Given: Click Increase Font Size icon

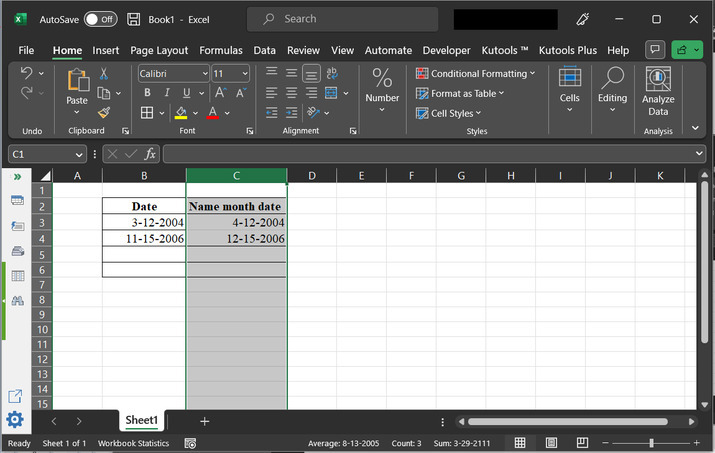Looking at the screenshot, I should 221,93.
